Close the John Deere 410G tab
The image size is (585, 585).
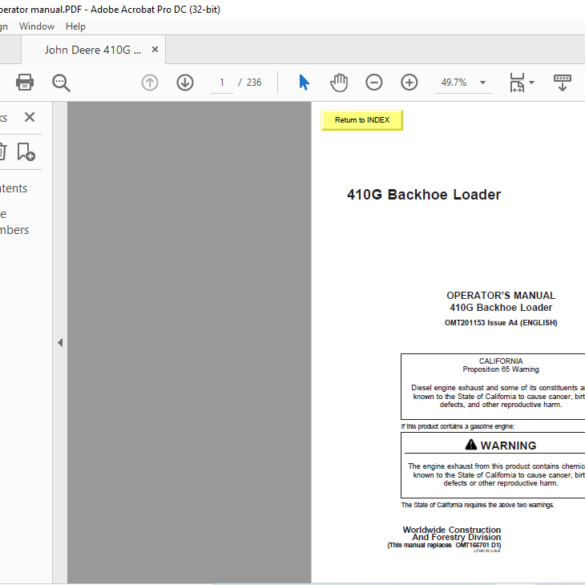tap(155, 49)
